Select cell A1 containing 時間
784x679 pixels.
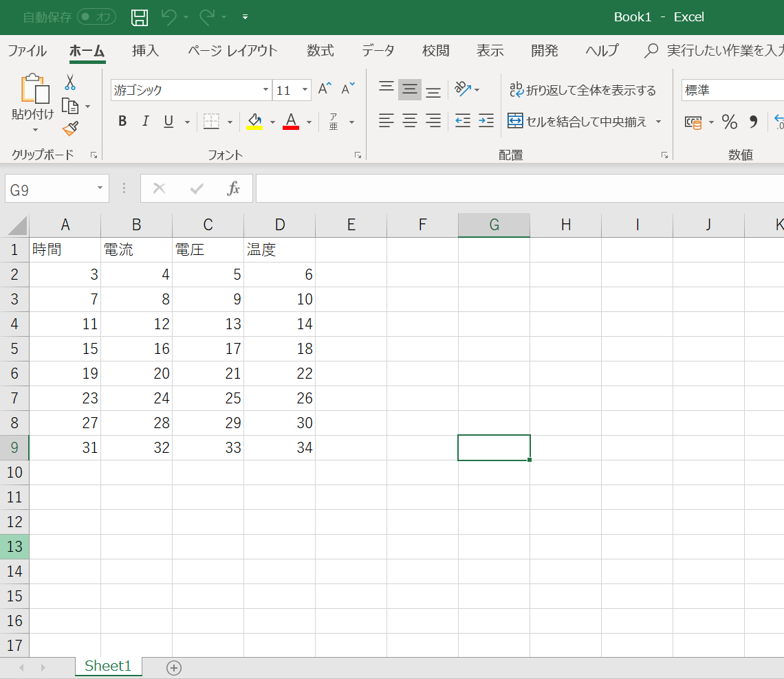pyautogui.click(x=65, y=249)
